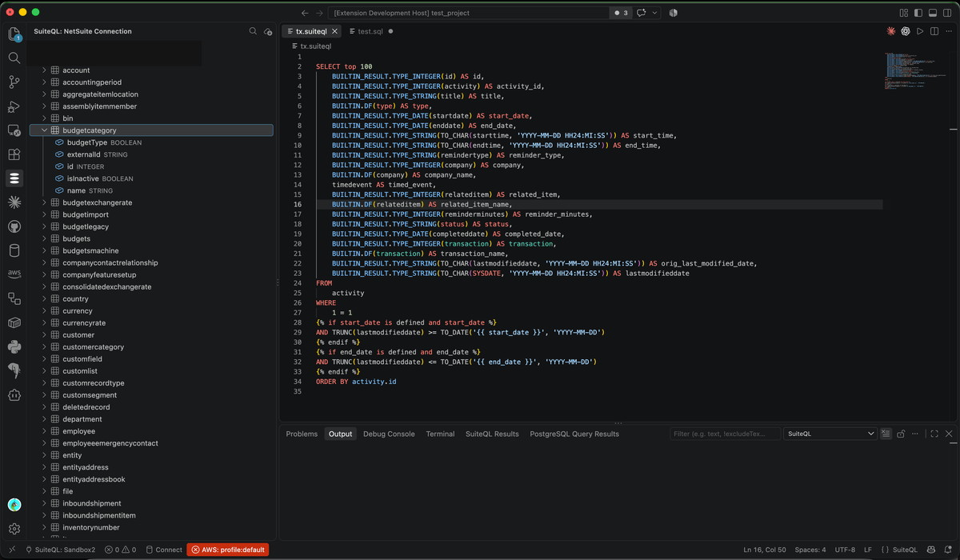Open the GitHub view in activity bar

tap(14, 226)
